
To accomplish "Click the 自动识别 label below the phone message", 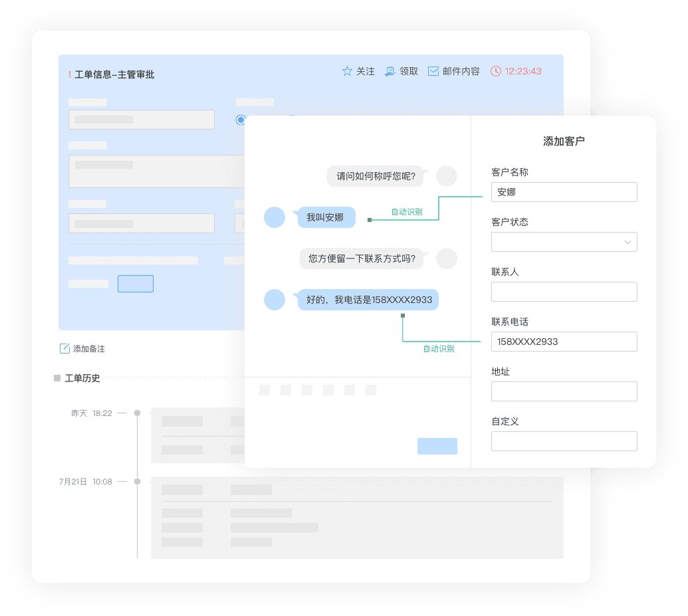I will [438, 348].
